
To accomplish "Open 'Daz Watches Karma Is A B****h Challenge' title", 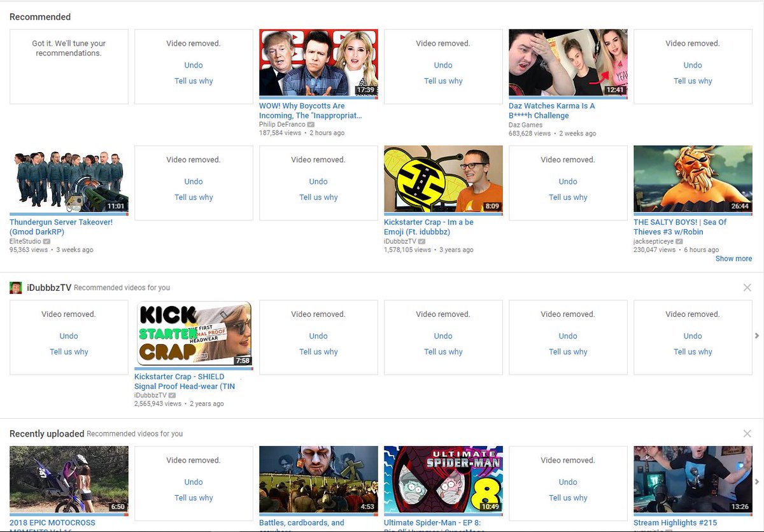I will [552, 111].
